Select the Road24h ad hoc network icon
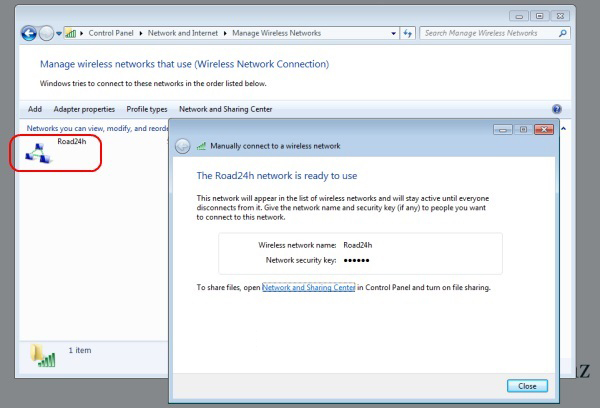Image resolution: width=600 pixels, height=408 pixels. 38,153
